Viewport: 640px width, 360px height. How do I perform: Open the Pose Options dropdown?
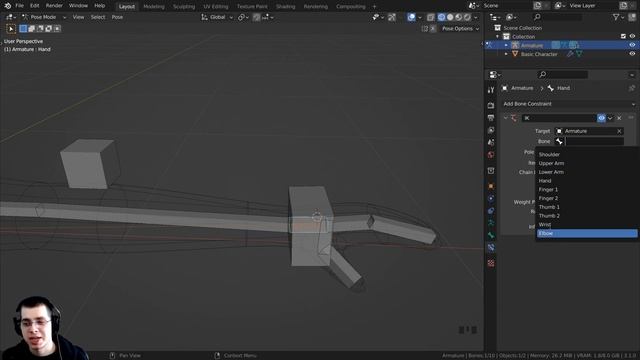point(460,29)
